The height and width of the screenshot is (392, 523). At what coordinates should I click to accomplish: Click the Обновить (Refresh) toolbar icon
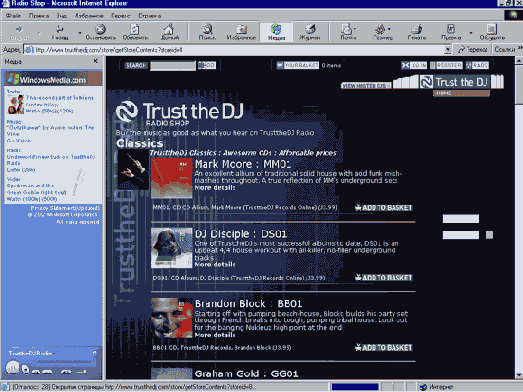(x=135, y=29)
